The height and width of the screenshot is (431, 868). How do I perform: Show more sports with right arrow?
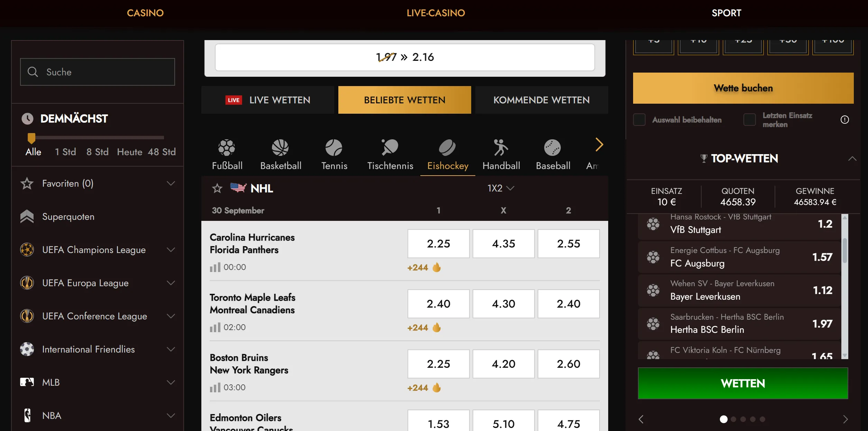pos(600,144)
